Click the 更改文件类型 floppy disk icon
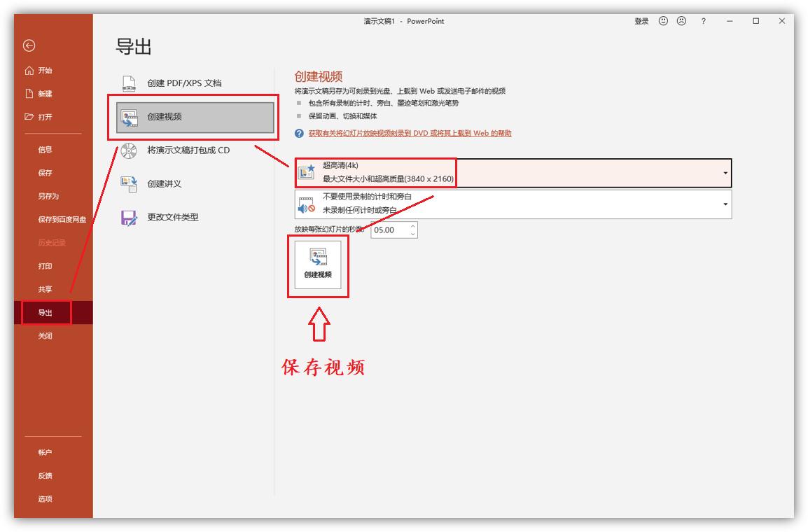The image size is (808, 532). [129, 218]
